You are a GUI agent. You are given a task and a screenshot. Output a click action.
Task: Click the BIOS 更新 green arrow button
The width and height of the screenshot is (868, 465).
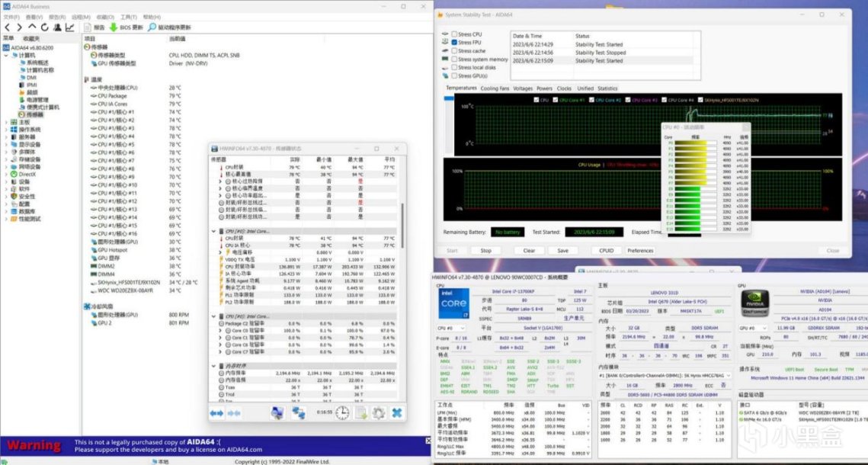126,27
